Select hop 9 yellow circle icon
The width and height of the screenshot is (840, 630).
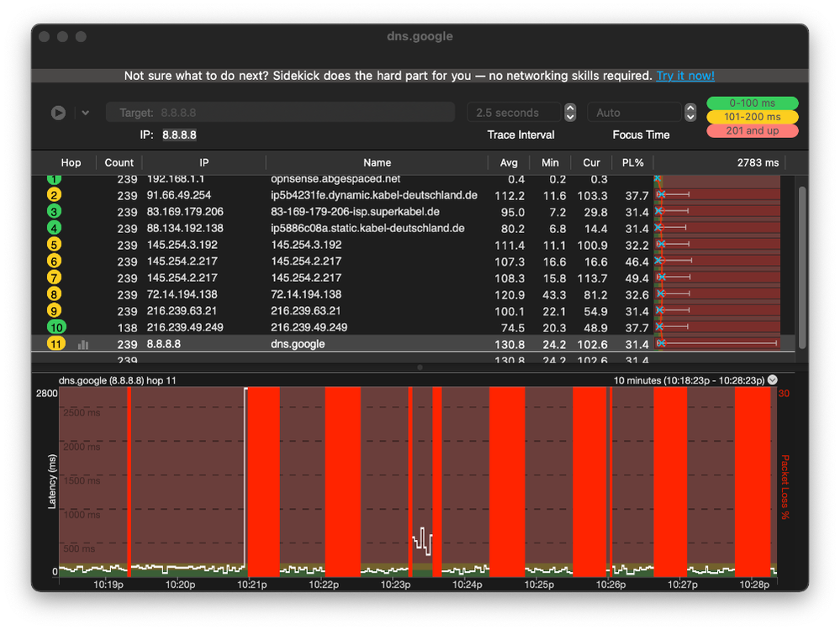[54, 310]
